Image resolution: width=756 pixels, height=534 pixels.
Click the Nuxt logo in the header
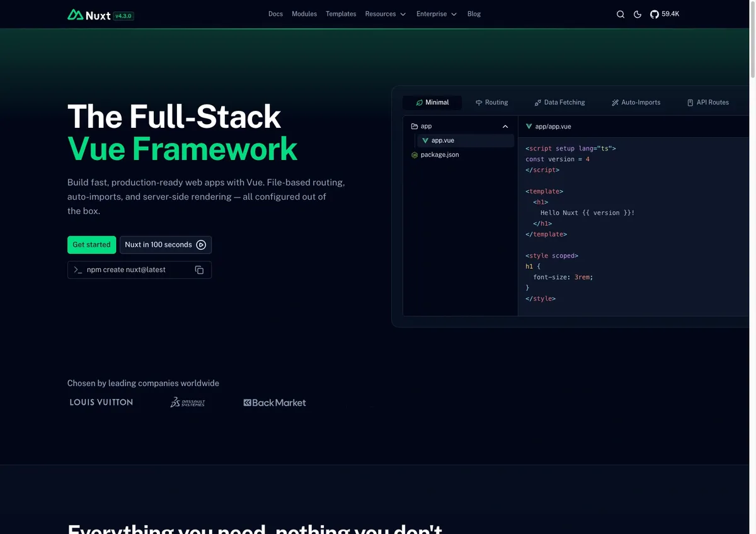[89, 14]
